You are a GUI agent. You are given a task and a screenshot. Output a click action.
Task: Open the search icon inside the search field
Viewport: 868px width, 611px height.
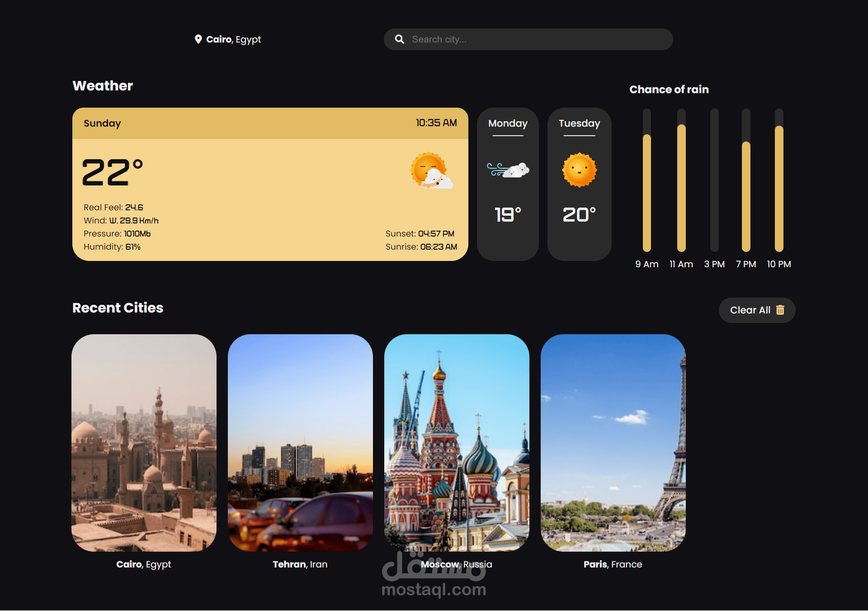point(400,39)
